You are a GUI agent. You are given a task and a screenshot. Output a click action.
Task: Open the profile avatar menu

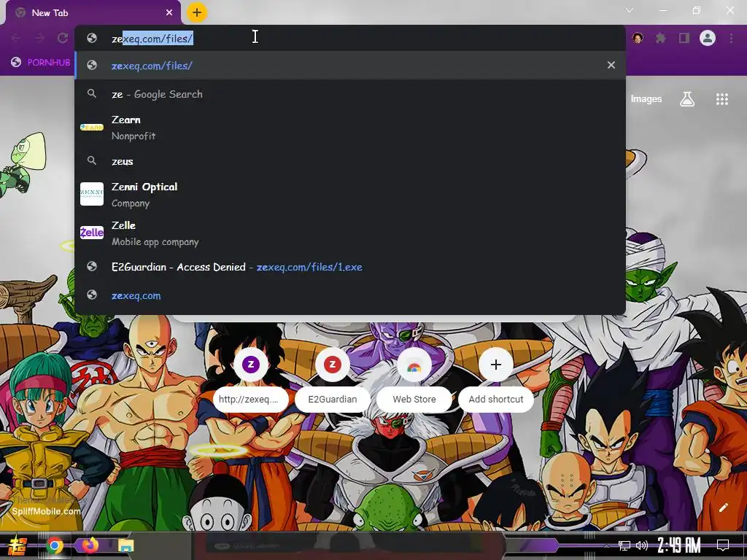[x=708, y=38]
